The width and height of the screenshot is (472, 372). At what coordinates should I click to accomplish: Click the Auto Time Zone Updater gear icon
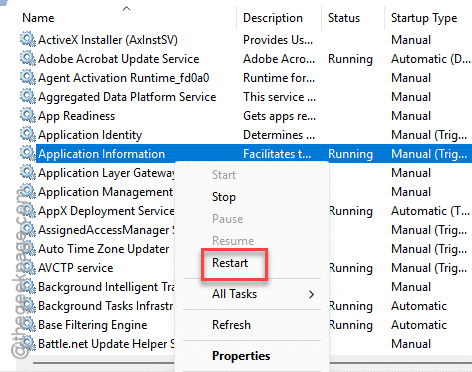coord(28,248)
